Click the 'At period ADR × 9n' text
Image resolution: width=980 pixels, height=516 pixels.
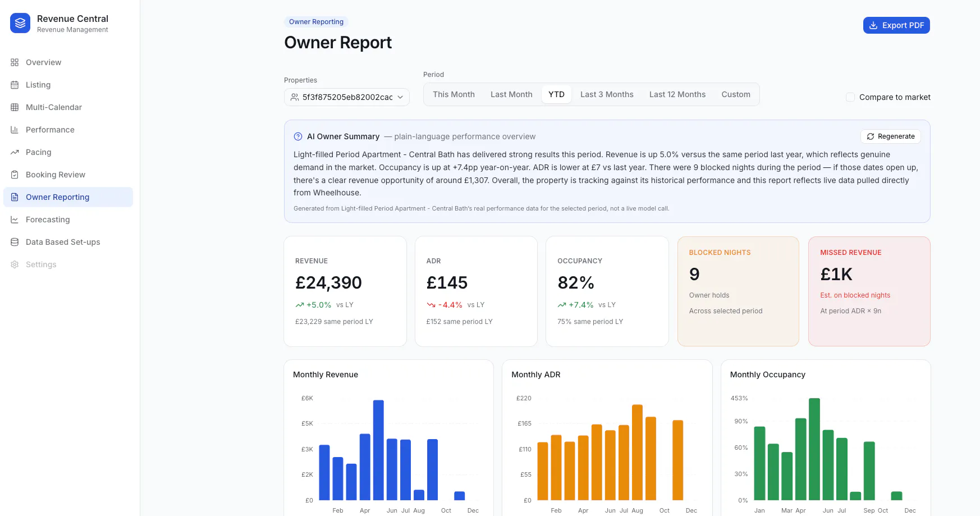coord(850,311)
